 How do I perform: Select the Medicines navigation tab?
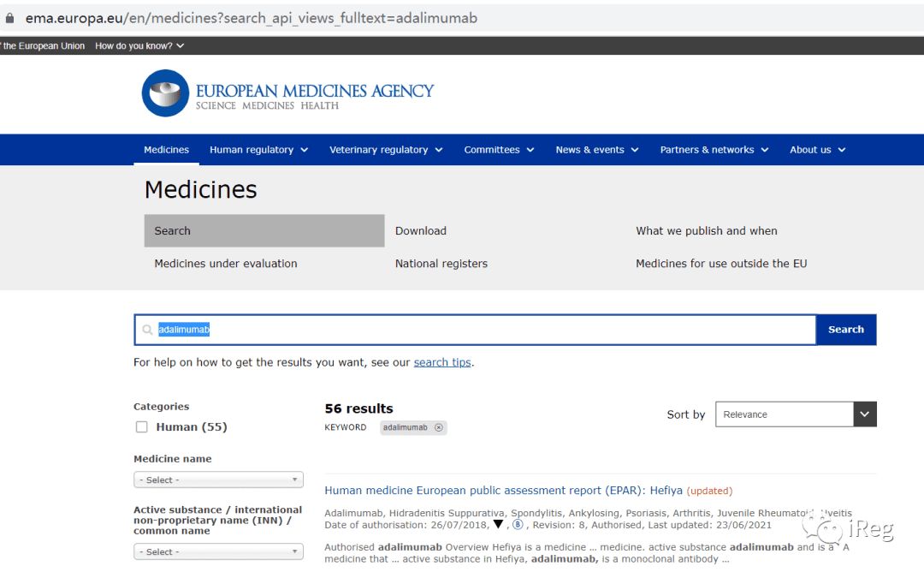(x=166, y=150)
